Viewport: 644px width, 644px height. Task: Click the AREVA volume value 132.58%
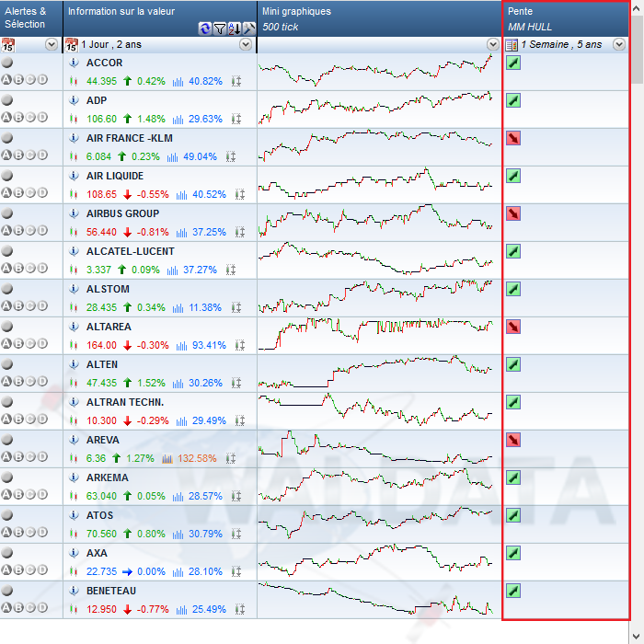pos(197,458)
